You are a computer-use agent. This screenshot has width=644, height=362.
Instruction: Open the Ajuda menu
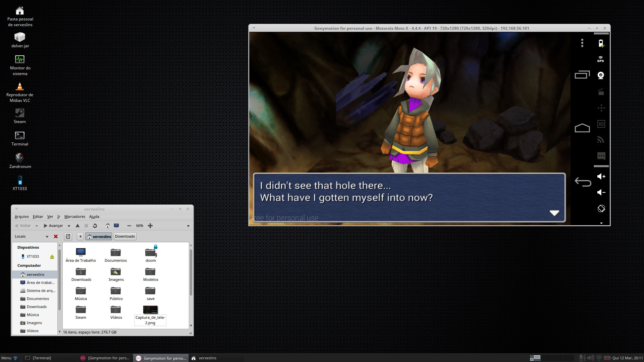(94, 217)
